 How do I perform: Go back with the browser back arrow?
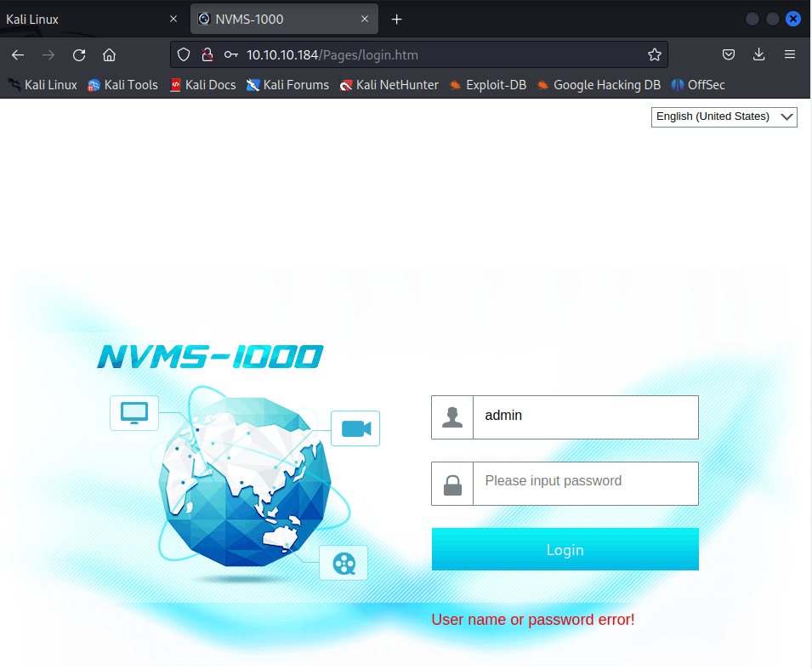(x=18, y=55)
